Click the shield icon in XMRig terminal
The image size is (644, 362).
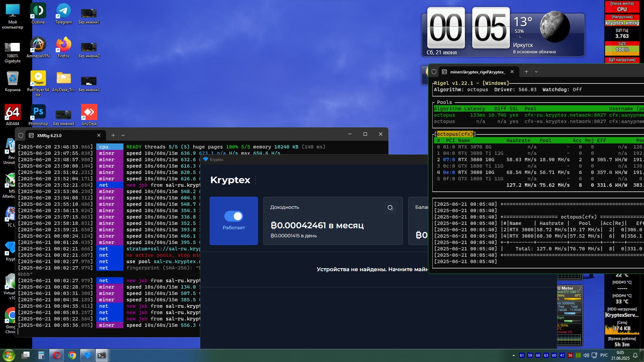tap(21, 135)
